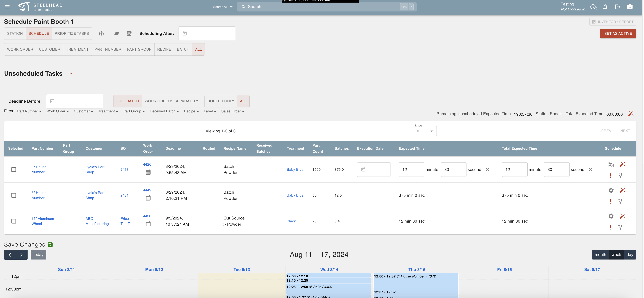Click the Scheduling After date field

(x=207, y=34)
